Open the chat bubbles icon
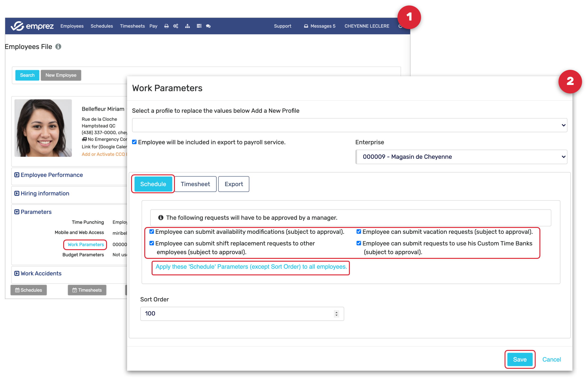The image size is (588, 378). click(x=208, y=26)
